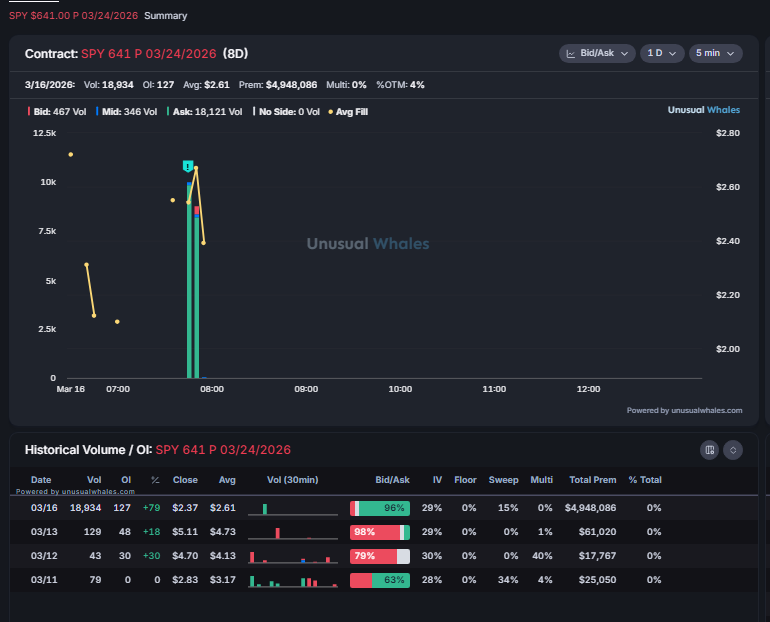The image size is (770, 622).
Task: Click the alert flag marker on chart
Action: (188, 166)
